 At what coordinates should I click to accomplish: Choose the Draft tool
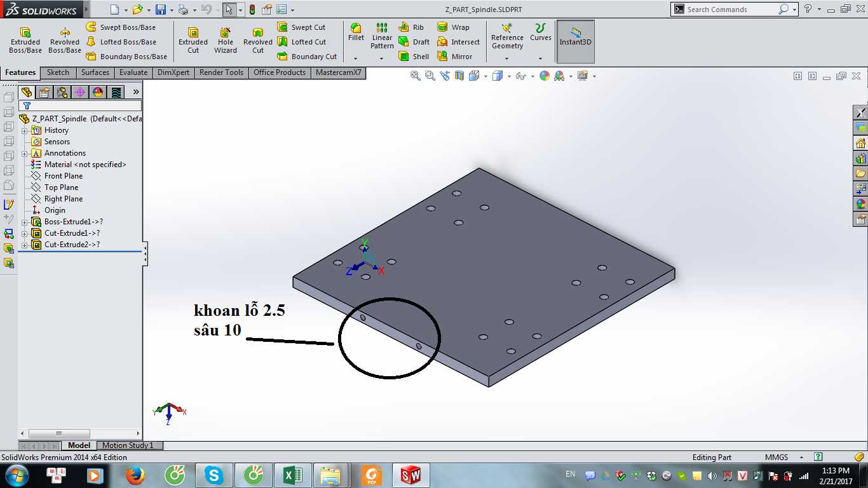[414, 42]
